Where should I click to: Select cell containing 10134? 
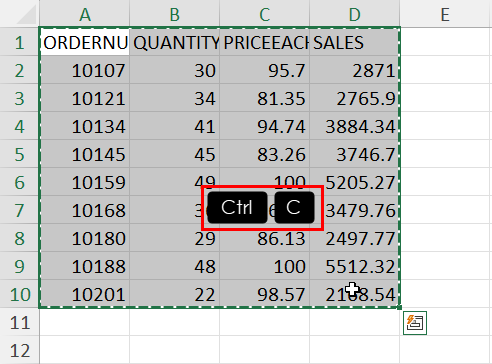[85, 126]
